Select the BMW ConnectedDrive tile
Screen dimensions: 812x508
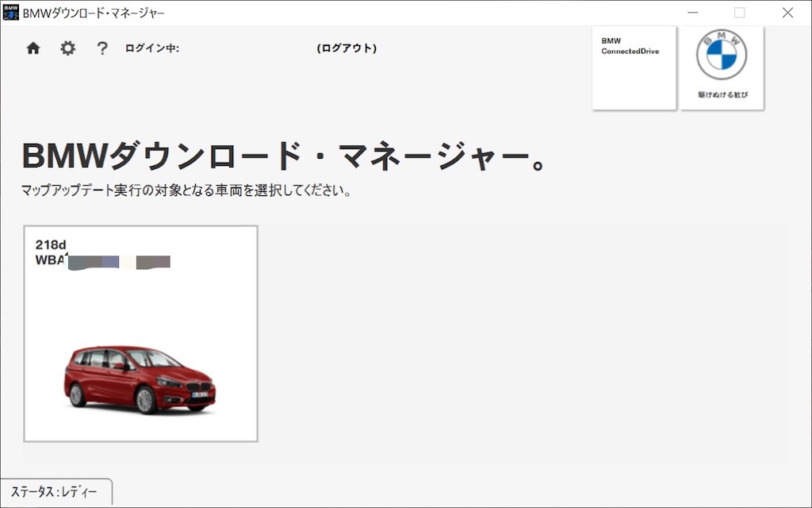(x=633, y=67)
